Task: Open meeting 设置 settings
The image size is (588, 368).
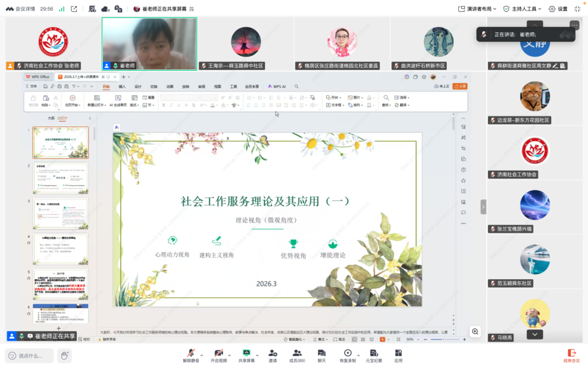Action: click(x=558, y=9)
